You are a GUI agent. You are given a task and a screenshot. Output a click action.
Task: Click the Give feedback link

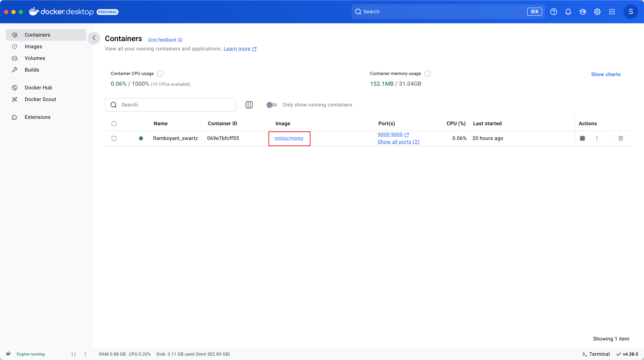162,40
